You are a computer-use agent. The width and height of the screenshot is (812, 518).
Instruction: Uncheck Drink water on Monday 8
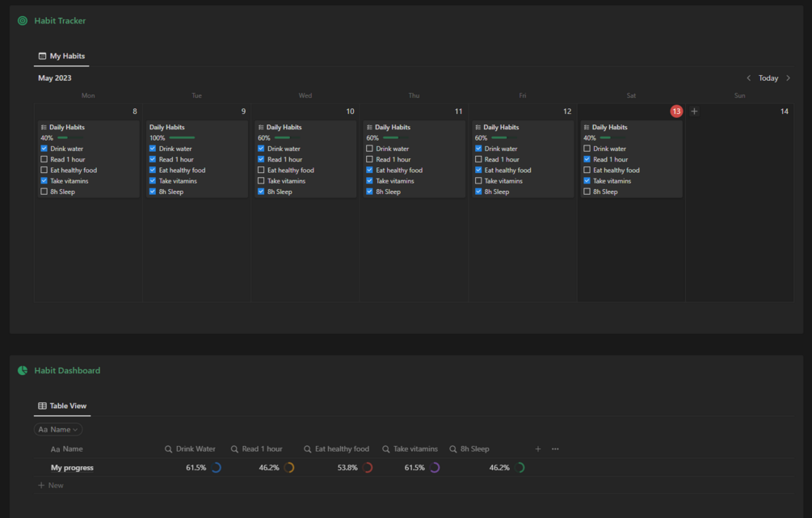click(44, 149)
